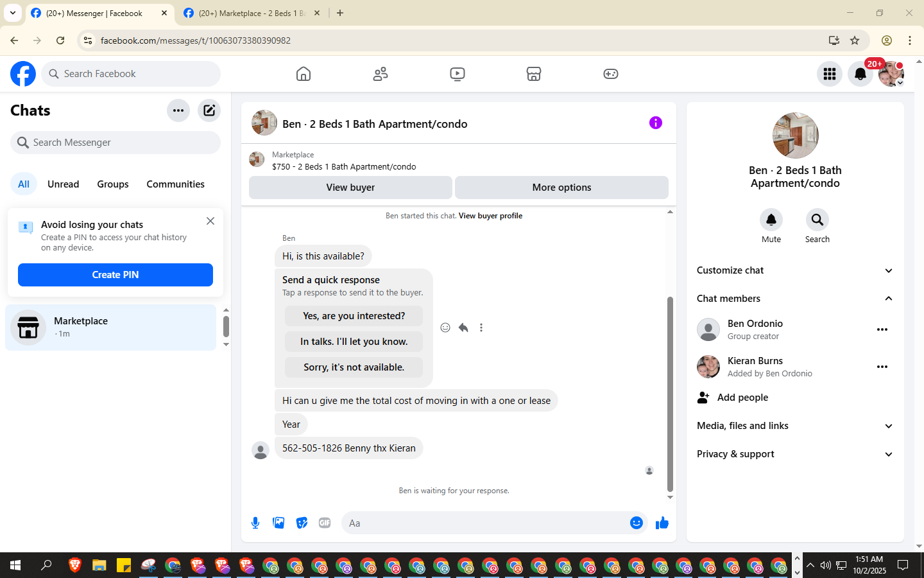Open the Marketplace chat row

pyautogui.click(x=111, y=328)
